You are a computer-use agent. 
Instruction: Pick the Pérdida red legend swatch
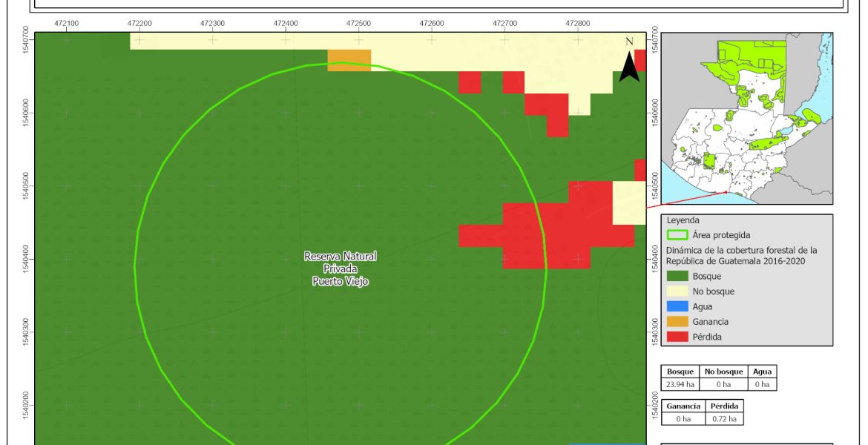coord(677,337)
